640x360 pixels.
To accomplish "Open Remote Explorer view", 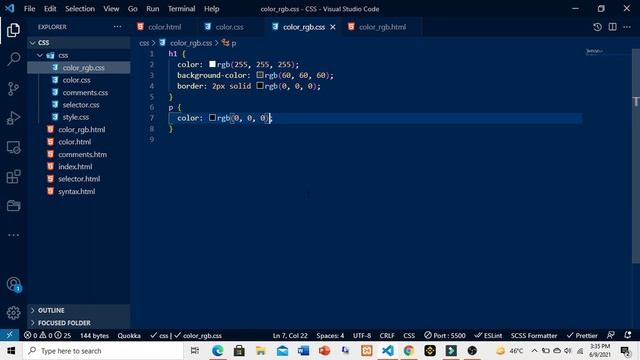I will (13, 147).
